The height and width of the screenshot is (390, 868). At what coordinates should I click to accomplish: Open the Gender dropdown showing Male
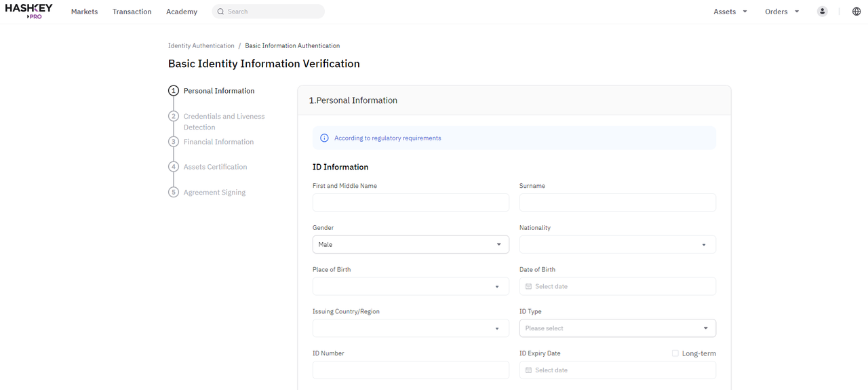pyautogui.click(x=411, y=244)
